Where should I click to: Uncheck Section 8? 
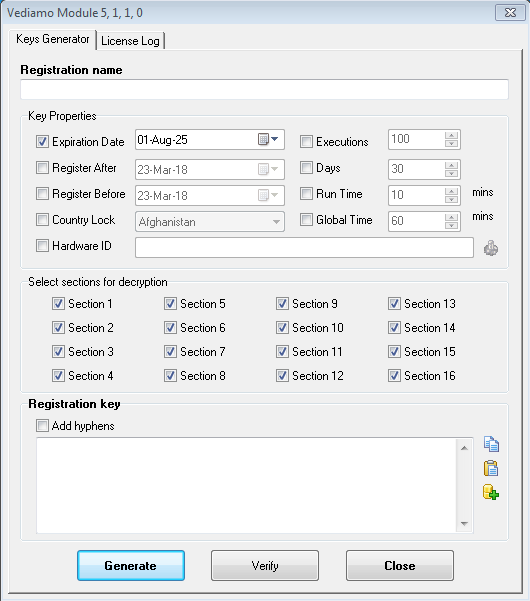pyautogui.click(x=170, y=376)
